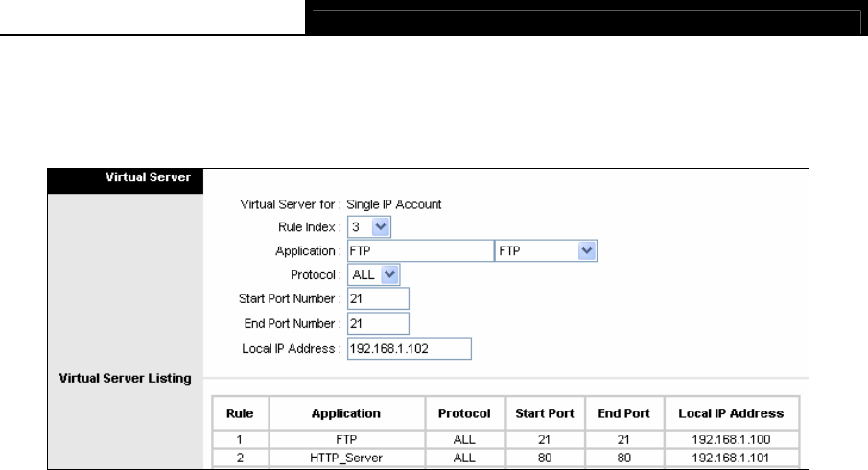
Task: Click the End Port 21 cell in listing
Action: pyautogui.click(x=623, y=439)
